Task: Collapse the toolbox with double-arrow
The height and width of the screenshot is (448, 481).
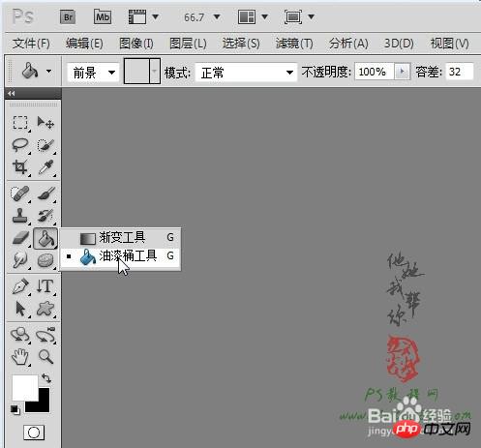Action: (12, 94)
